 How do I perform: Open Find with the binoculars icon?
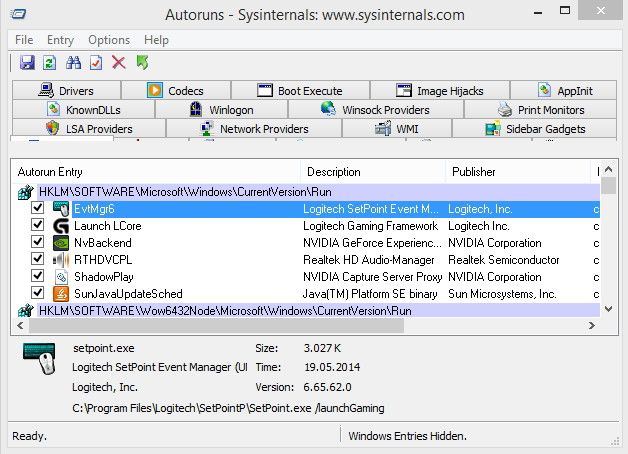[x=73, y=63]
